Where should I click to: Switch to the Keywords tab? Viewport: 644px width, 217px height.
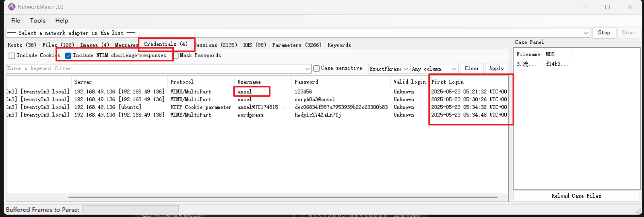pos(339,45)
